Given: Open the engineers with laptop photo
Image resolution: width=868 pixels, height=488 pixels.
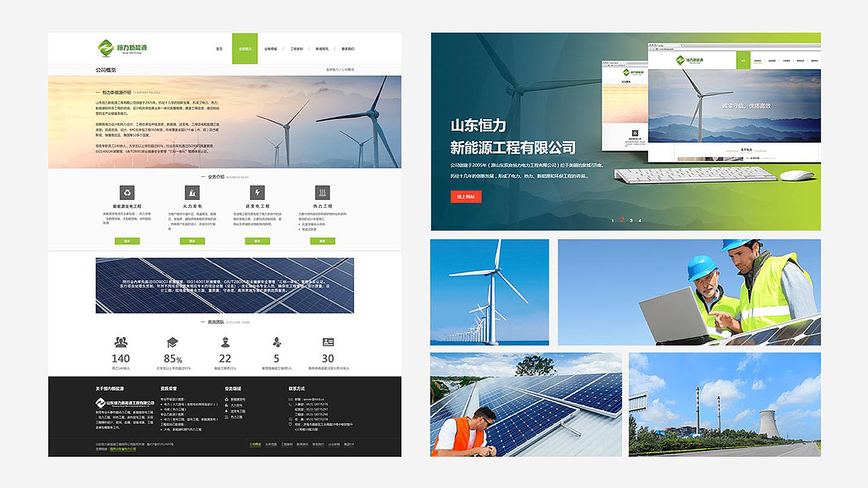Looking at the screenshot, I should coord(689,292).
